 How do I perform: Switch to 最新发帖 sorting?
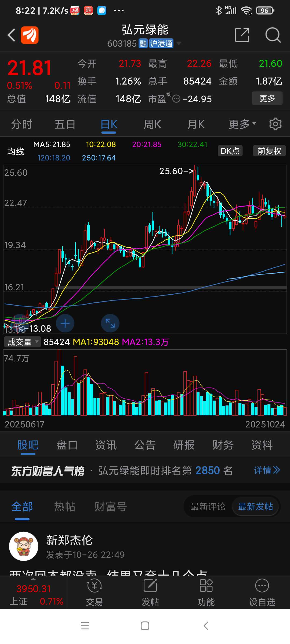click(255, 507)
